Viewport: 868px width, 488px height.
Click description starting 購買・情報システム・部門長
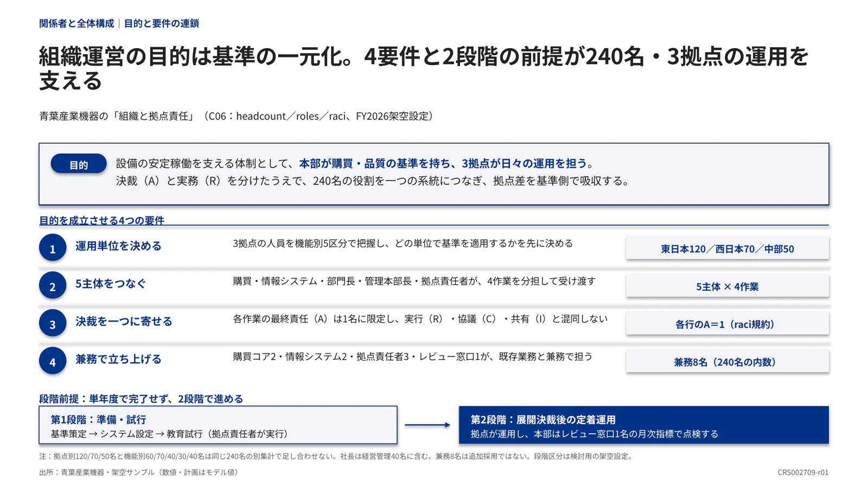pyautogui.click(x=414, y=281)
